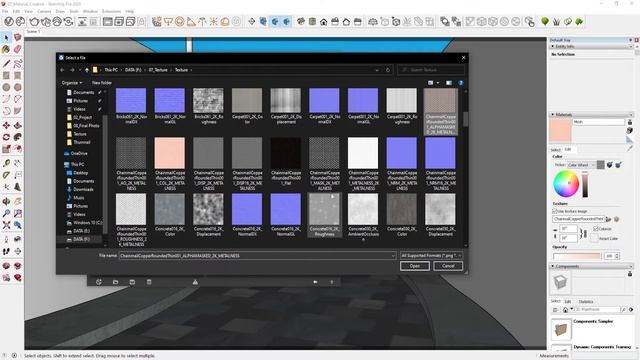Expand address bar previous locations dropdown
The height and width of the screenshot is (360, 640).
pyautogui.click(x=376, y=70)
